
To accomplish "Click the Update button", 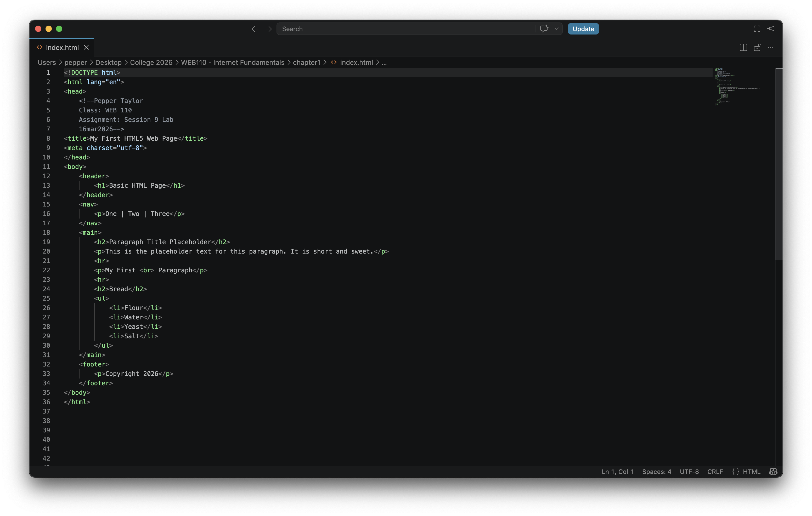I will (583, 29).
